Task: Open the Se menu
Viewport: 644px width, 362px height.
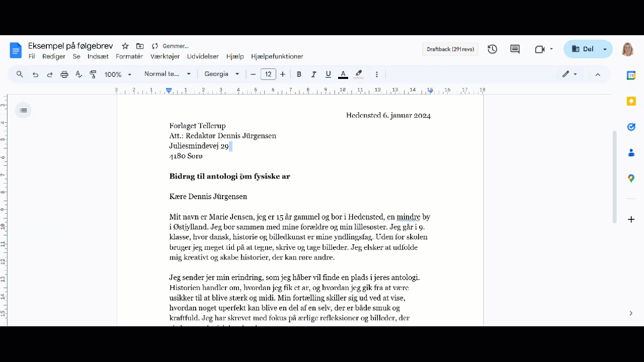Action: tap(76, 56)
